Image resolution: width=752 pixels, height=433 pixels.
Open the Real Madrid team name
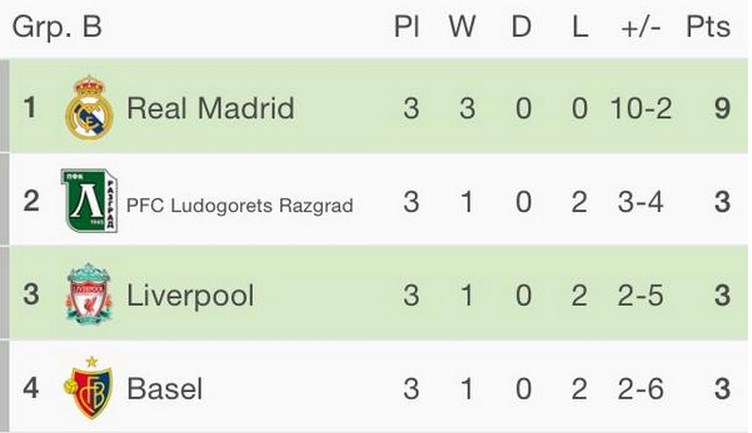point(211,108)
